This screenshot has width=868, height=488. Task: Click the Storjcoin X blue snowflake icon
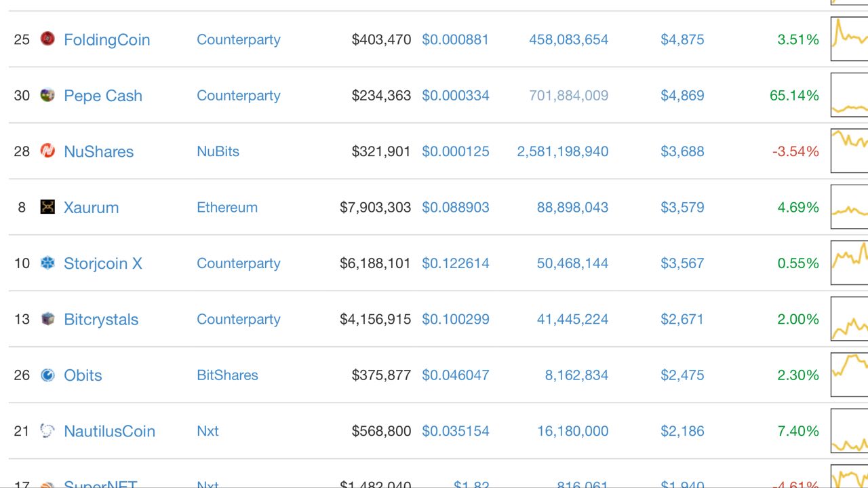click(x=47, y=263)
